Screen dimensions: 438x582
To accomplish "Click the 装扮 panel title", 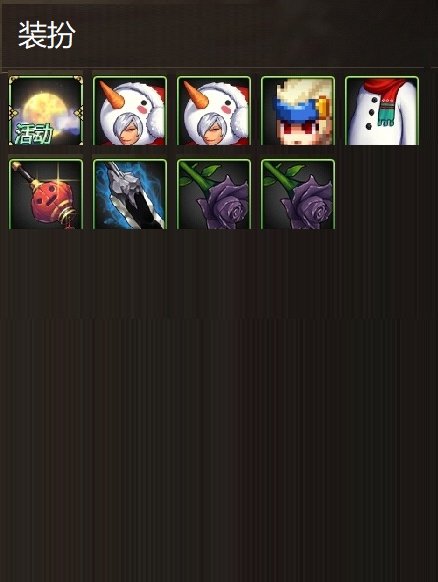I will point(46,35).
